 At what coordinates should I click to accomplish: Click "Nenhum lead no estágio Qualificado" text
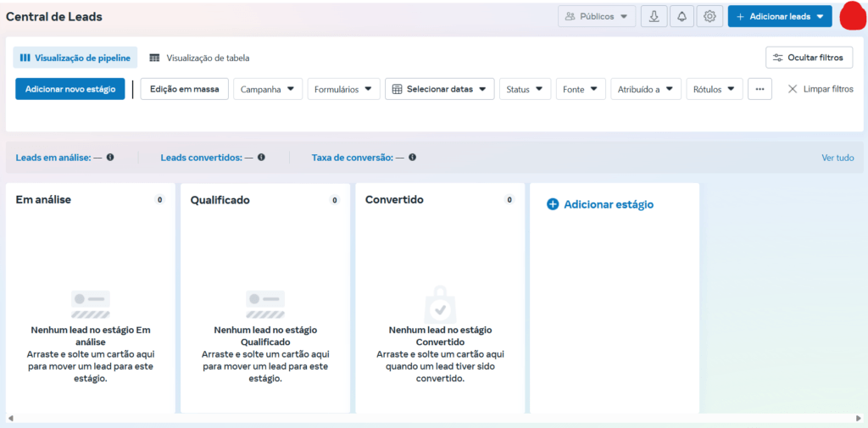265,336
